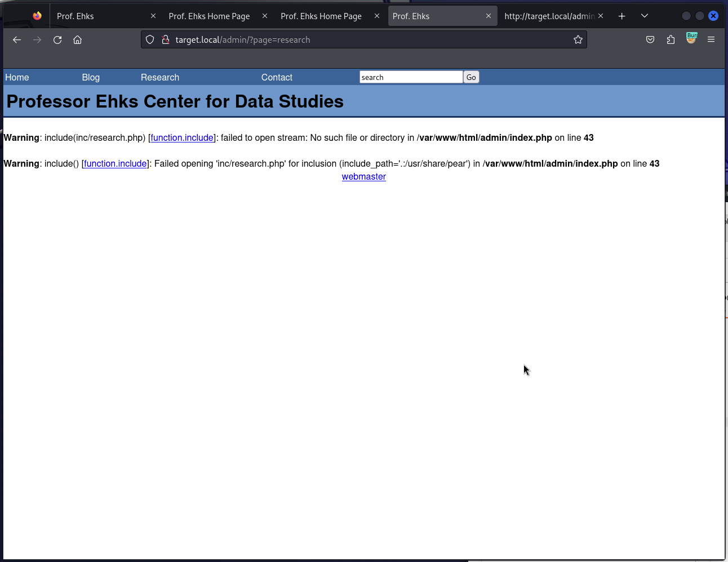Click the back navigation arrow
Screen dimensions: 728x562
[x=17, y=39]
